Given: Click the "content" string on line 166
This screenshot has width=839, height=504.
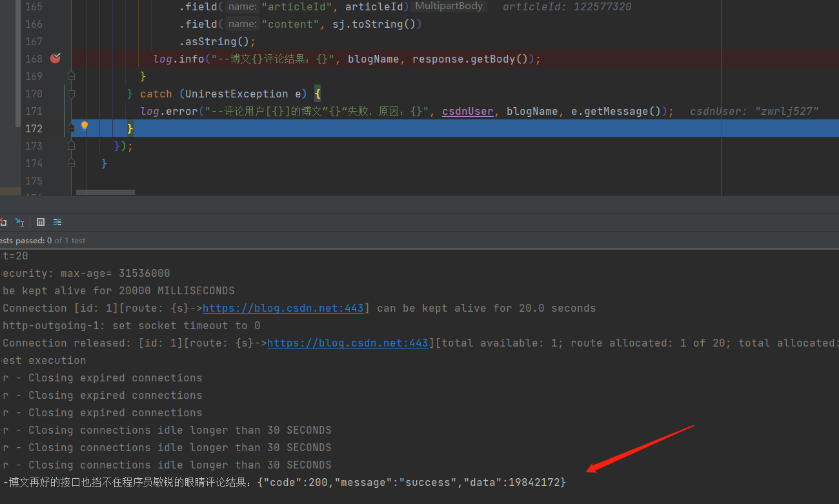Looking at the screenshot, I should tap(290, 24).
